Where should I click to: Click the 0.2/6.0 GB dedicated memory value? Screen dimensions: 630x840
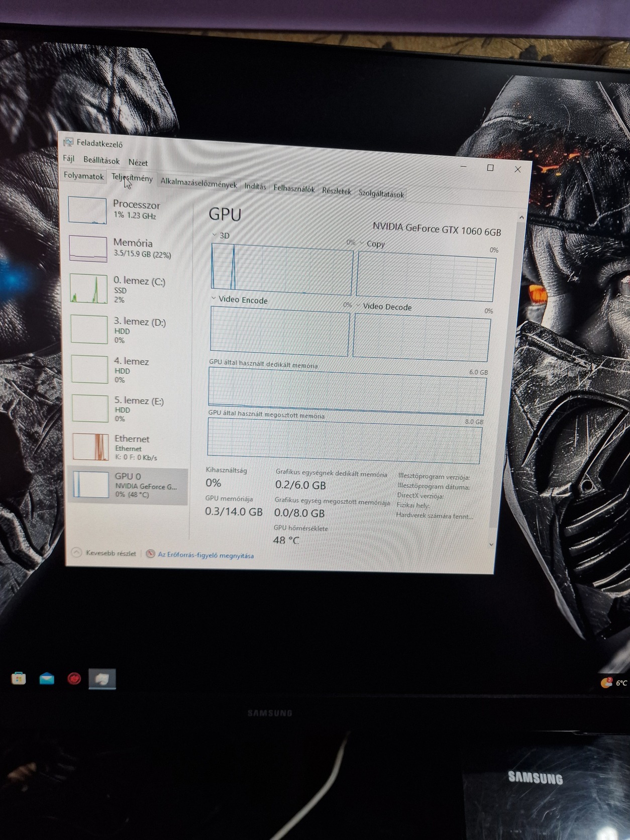(300, 485)
